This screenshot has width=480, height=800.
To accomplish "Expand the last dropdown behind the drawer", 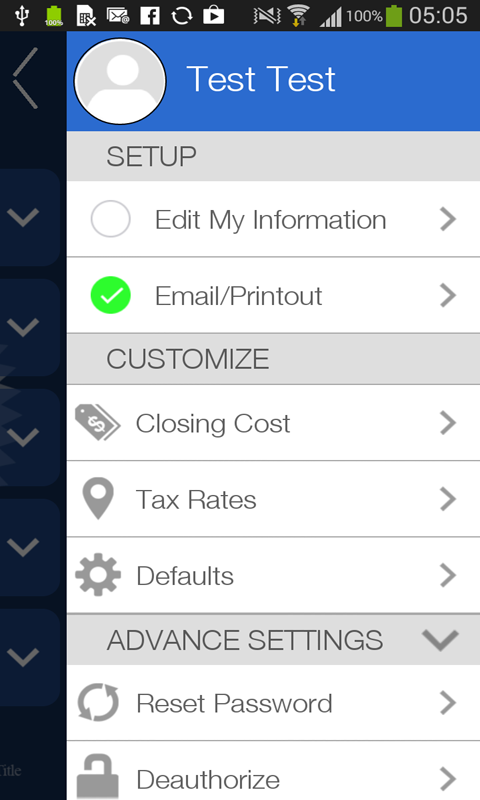I will click(x=23, y=657).
